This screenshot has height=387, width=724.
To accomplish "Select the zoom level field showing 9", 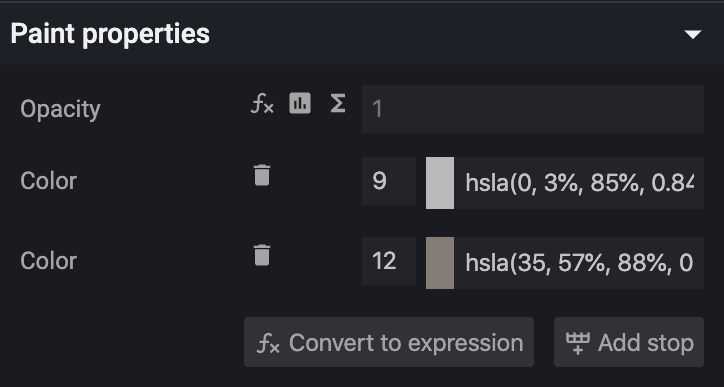I will pyautogui.click(x=389, y=181).
